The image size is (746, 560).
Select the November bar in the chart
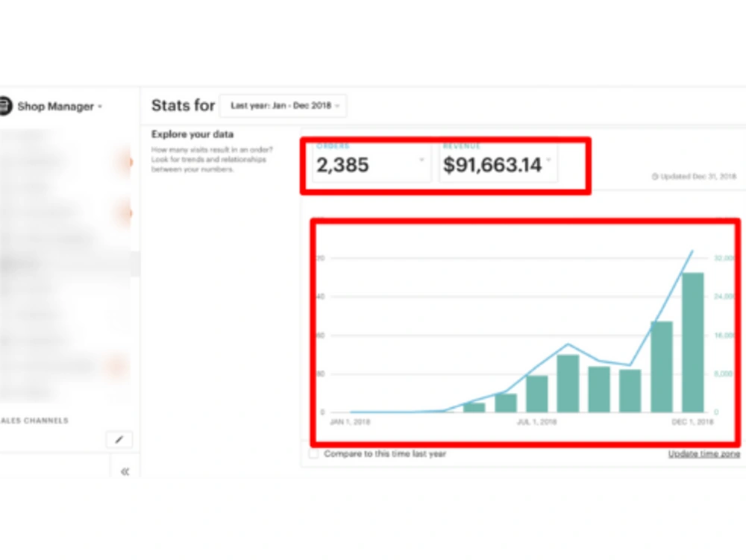coord(661,367)
